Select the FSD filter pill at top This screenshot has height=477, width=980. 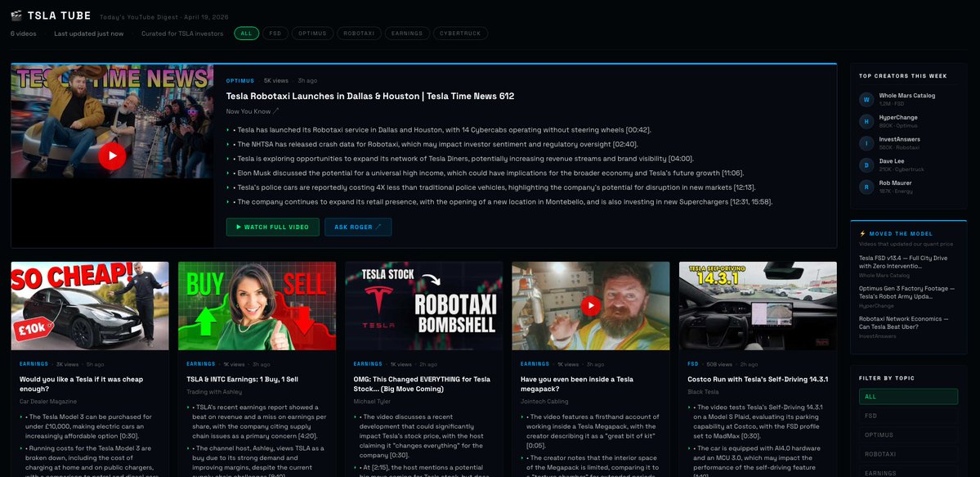(275, 34)
